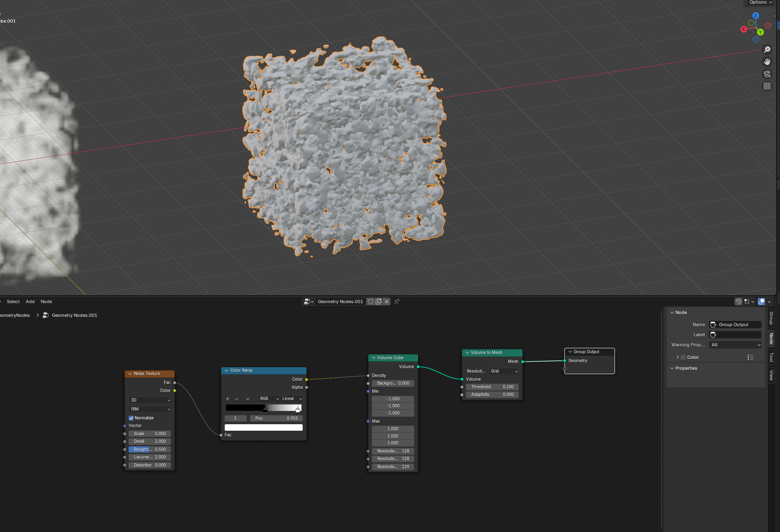
Task: Click the zoom magnifier icon in viewport
Action: pos(767,50)
